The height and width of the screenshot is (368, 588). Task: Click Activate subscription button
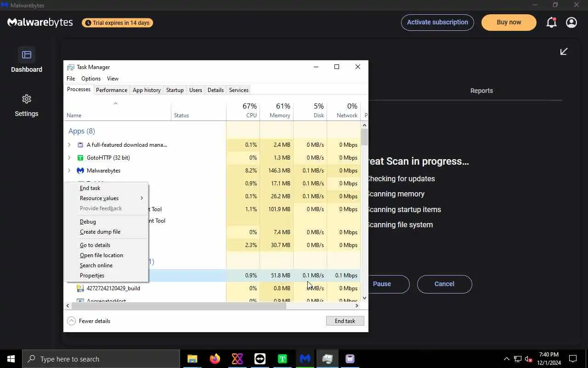437,23
